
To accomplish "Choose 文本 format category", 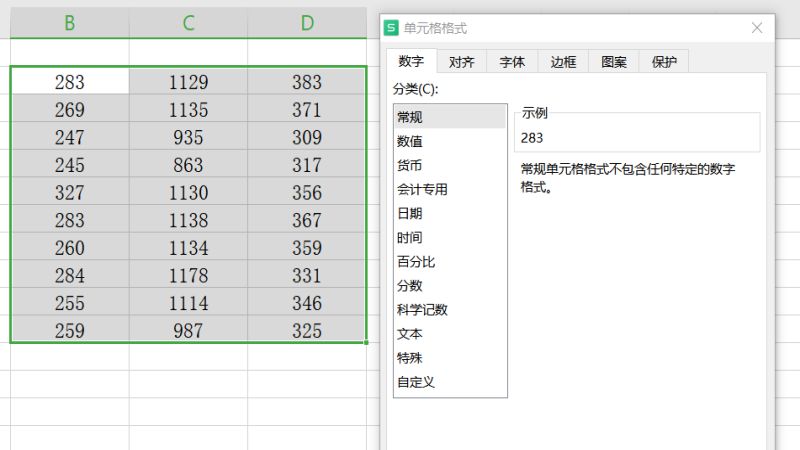I will tap(410, 334).
